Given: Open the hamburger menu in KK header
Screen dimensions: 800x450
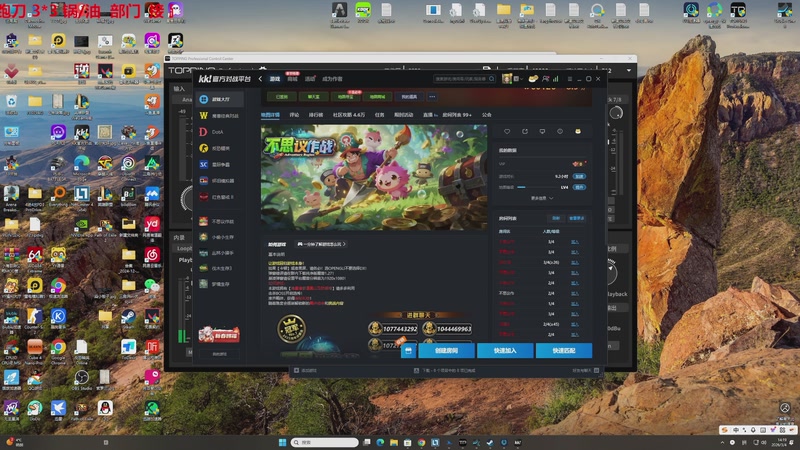Looking at the screenshot, I should point(569,79).
